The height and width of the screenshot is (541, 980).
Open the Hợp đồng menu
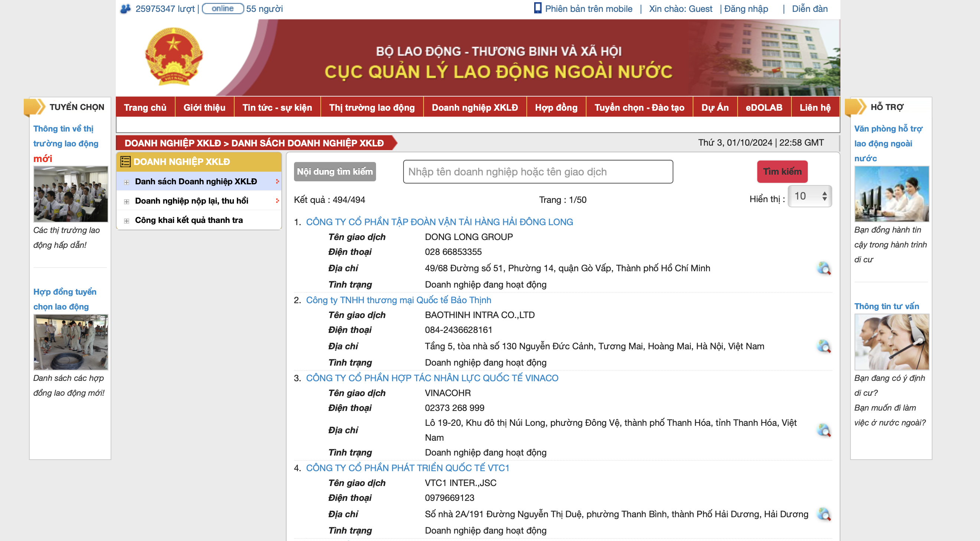click(x=556, y=107)
